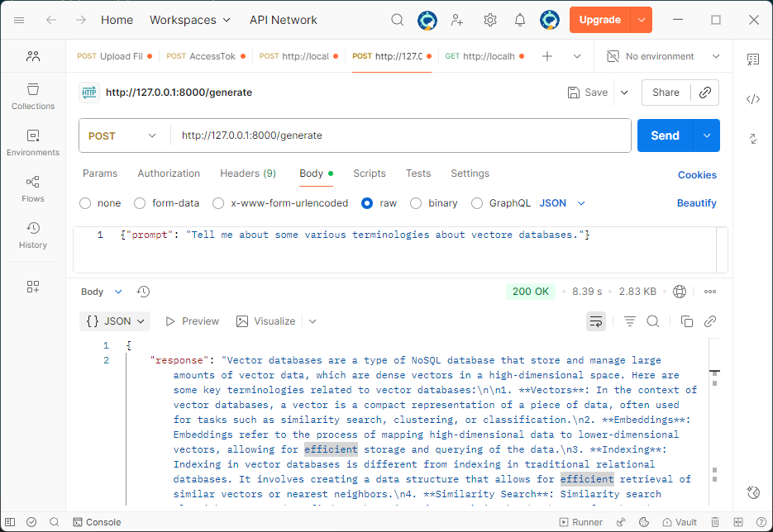Open History in the left sidebar
The height and width of the screenshot is (532, 773).
pyautogui.click(x=32, y=235)
